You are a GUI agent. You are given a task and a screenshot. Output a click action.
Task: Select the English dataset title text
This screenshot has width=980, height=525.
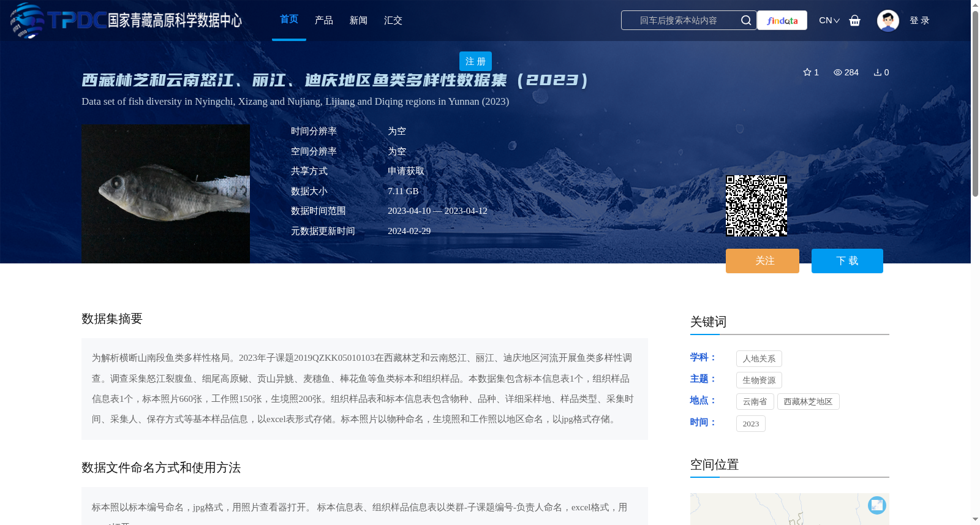pos(295,101)
